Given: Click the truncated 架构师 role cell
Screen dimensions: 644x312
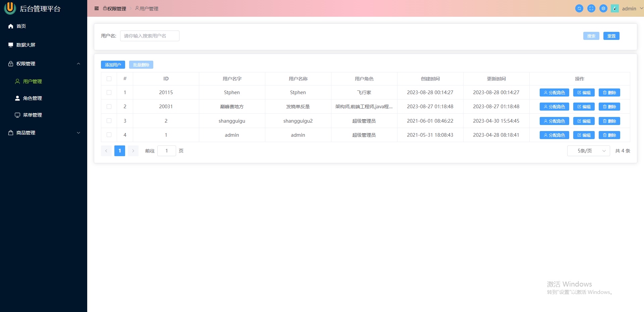Looking at the screenshot, I should 364,107.
